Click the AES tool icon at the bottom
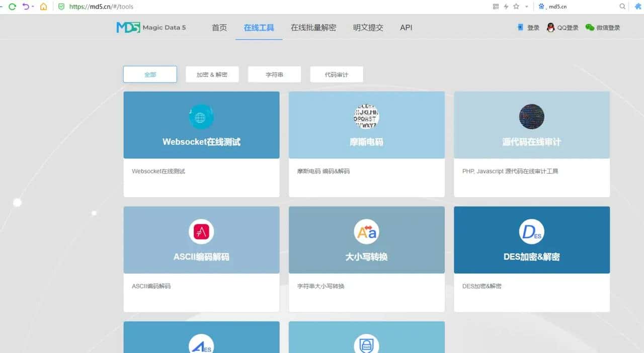The image size is (644, 353). (201, 345)
